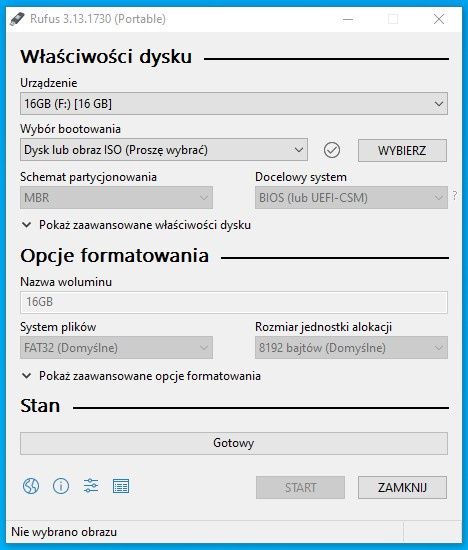This screenshot has width=468, height=550.
Task: Click the ZAMKNIJ button
Action: coord(402,487)
